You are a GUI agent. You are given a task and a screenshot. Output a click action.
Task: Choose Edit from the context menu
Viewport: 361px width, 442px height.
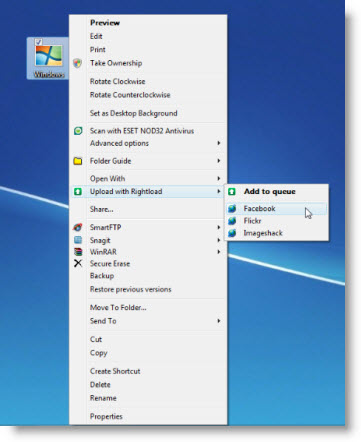tap(96, 36)
